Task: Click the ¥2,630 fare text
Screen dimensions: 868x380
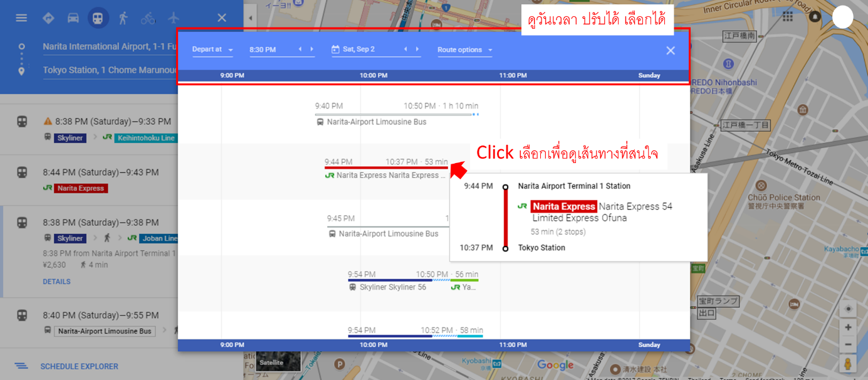Action: [x=54, y=265]
